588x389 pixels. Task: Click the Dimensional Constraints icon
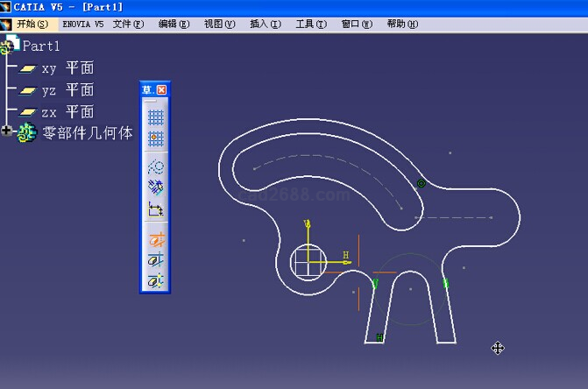[x=155, y=209]
